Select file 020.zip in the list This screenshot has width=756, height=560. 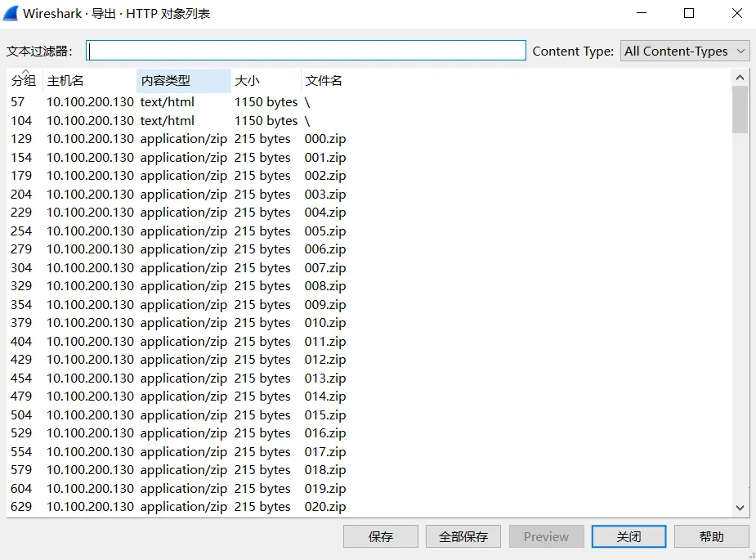point(325,507)
